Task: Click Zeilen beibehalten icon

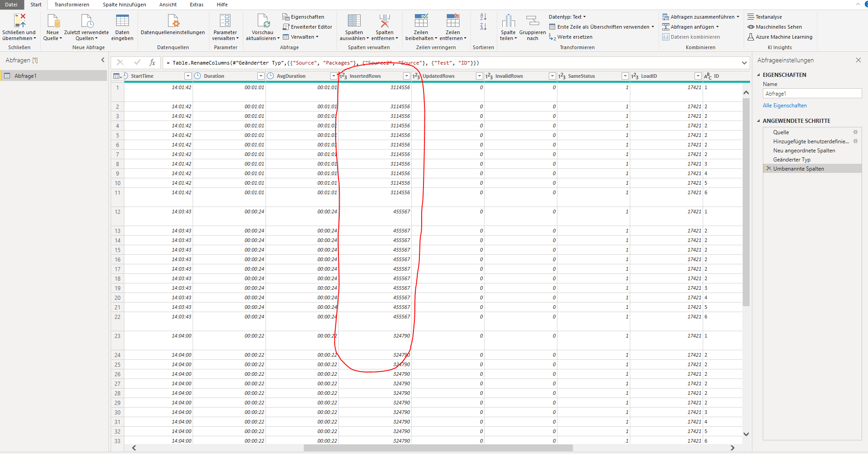Action: pyautogui.click(x=421, y=21)
